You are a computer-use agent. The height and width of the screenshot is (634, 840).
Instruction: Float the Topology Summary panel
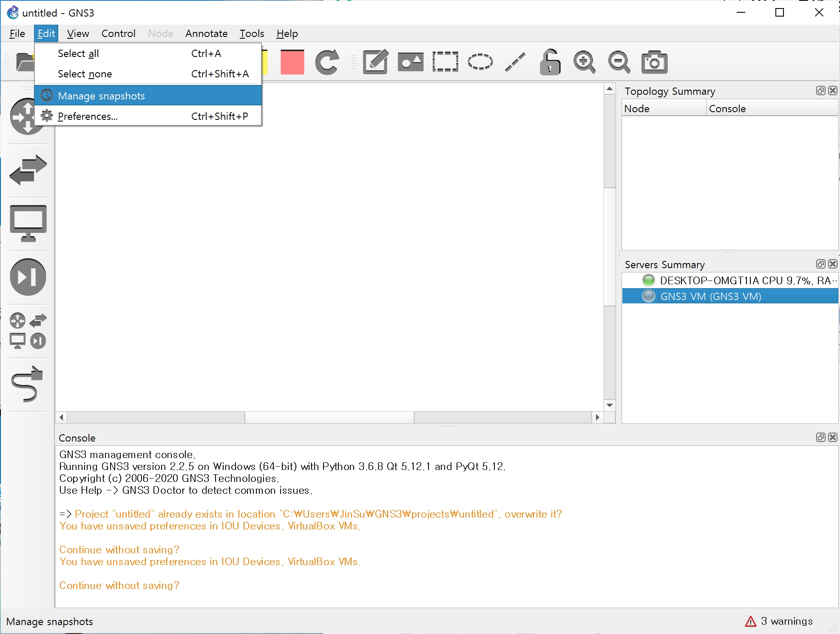pyautogui.click(x=820, y=91)
